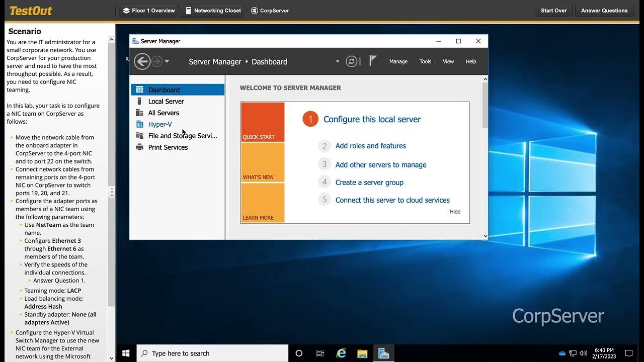Open Cortana circle icon
Screen dimensions: 644x362
coord(299,353)
